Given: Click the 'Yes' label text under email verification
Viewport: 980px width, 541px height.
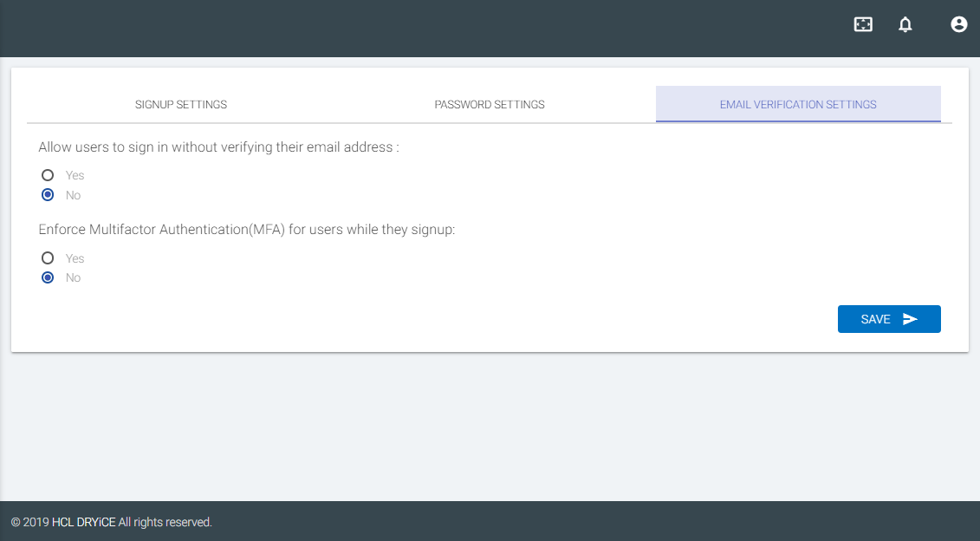Looking at the screenshot, I should (x=75, y=175).
